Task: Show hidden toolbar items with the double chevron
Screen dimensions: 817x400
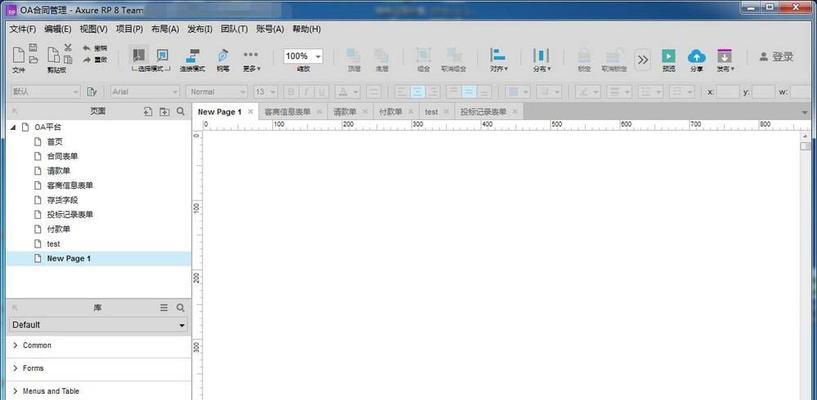Action: pos(642,60)
